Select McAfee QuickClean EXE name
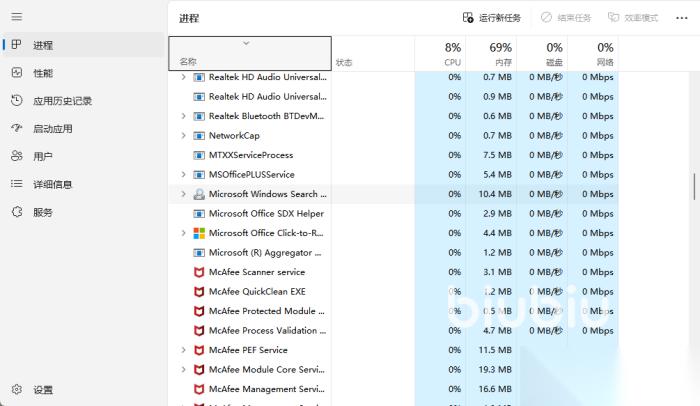The image size is (700, 406). (x=257, y=292)
